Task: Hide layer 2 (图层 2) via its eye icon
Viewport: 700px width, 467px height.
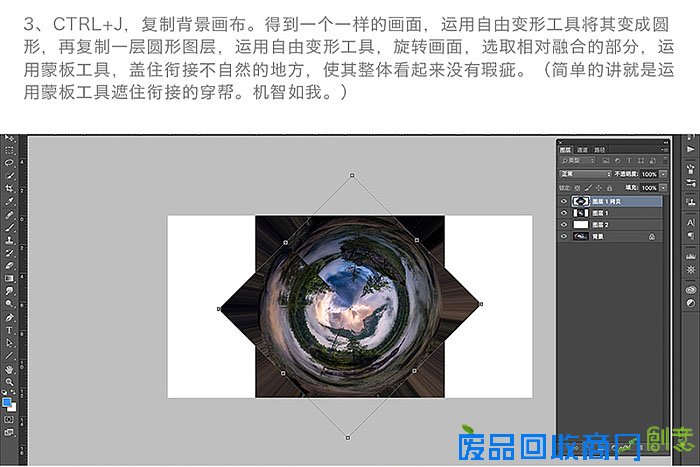Action: [x=564, y=225]
